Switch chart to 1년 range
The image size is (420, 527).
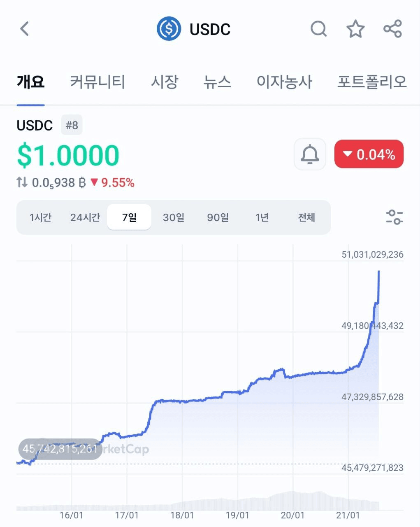262,217
